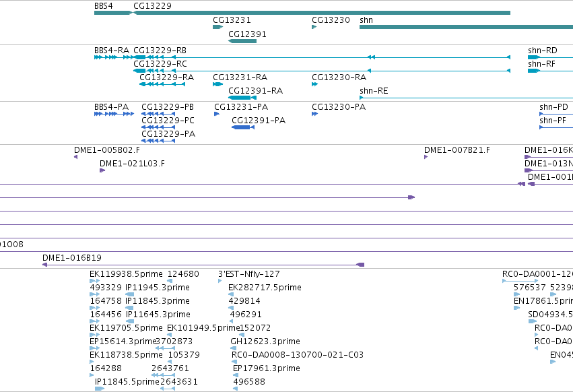Screen dimensions: 573x392
Task: Click the BBS4 gene label
Action: (x=104, y=6)
